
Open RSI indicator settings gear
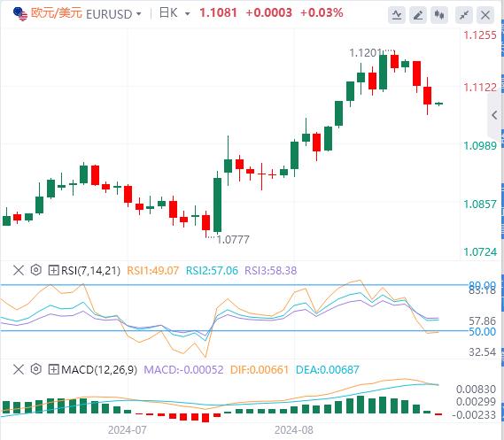pos(36,270)
